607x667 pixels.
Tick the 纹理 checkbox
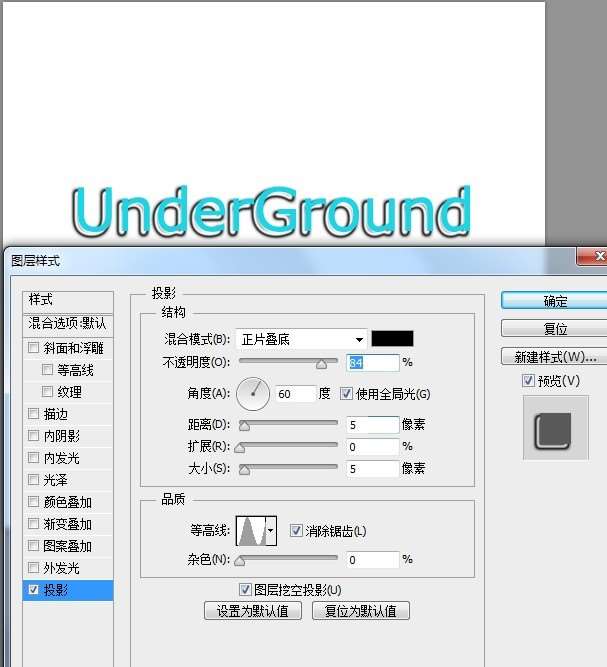[x=47, y=391]
